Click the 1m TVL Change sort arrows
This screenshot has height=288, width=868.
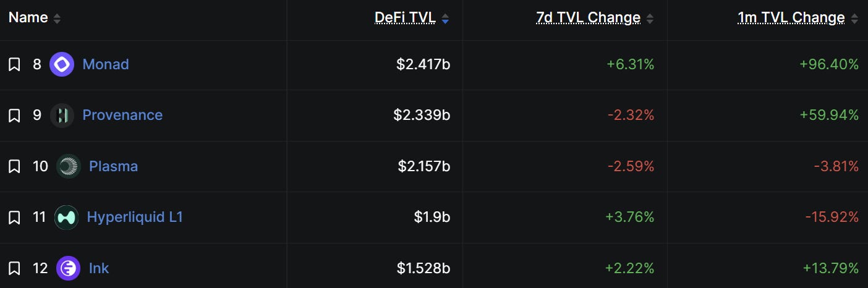point(854,19)
